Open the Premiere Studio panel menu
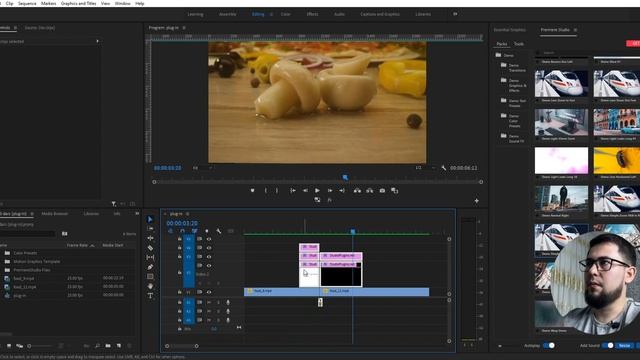The width and height of the screenshot is (640, 360). pyautogui.click(x=576, y=30)
